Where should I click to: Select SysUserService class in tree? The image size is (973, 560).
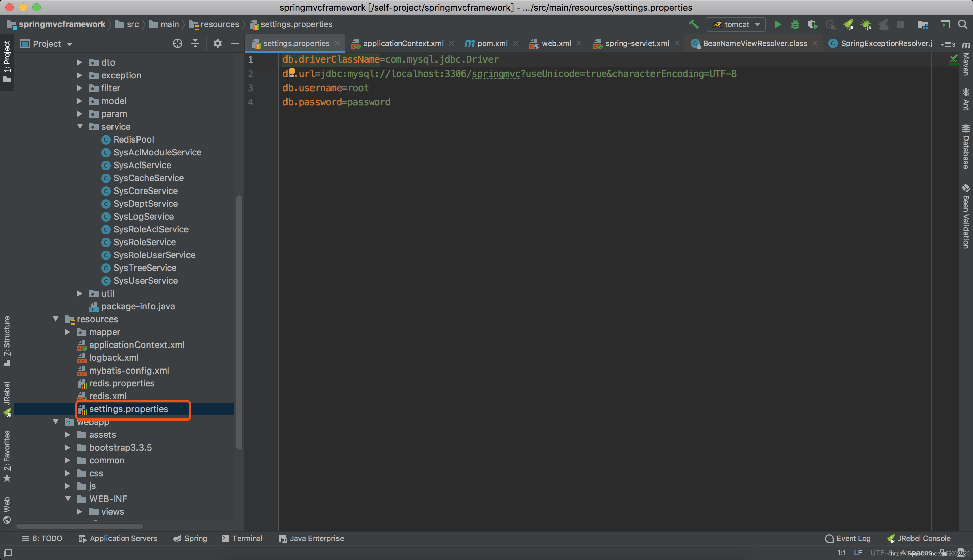click(x=145, y=281)
